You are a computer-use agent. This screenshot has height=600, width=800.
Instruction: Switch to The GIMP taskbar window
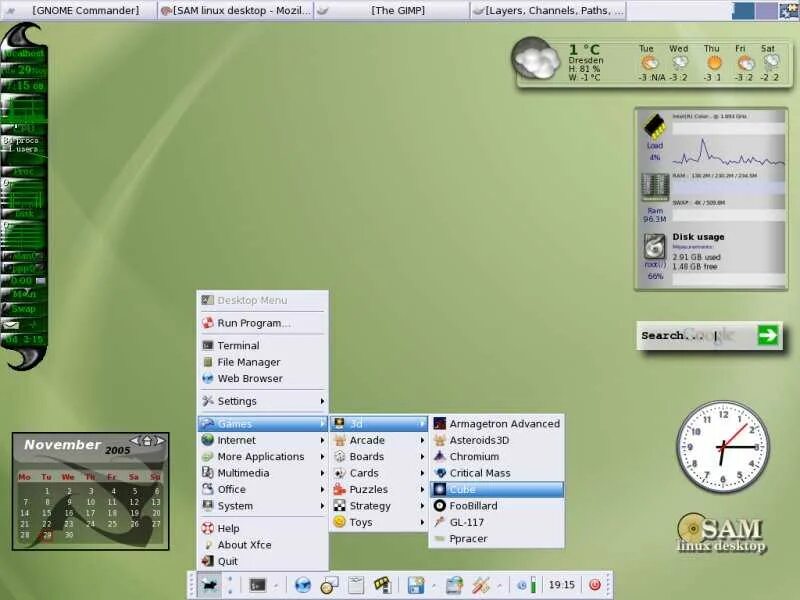coord(391,10)
